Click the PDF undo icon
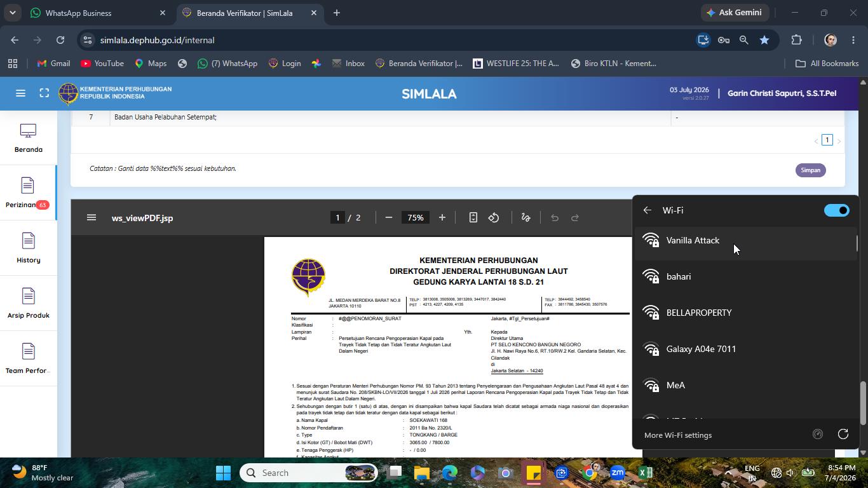The width and height of the screenshot is (868, 488). click(555, 218)
